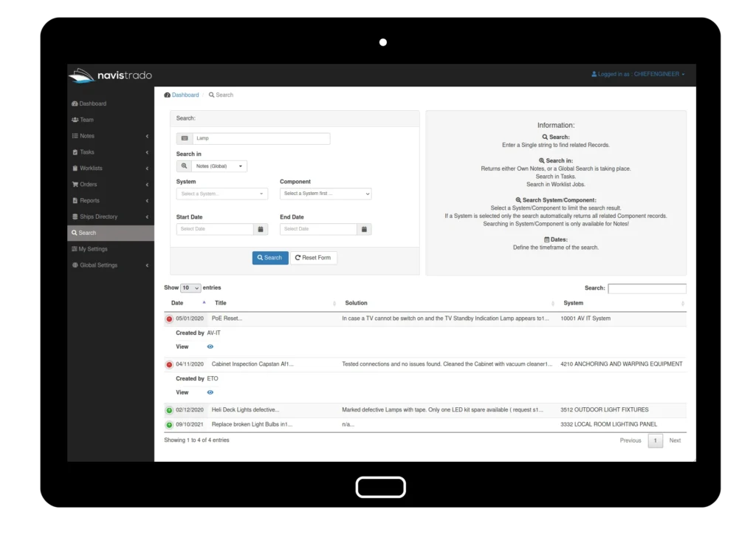
Task: Click the 3512 OUTDOOR LIGHT FIXTURES cell
Action: click(604, 409)
